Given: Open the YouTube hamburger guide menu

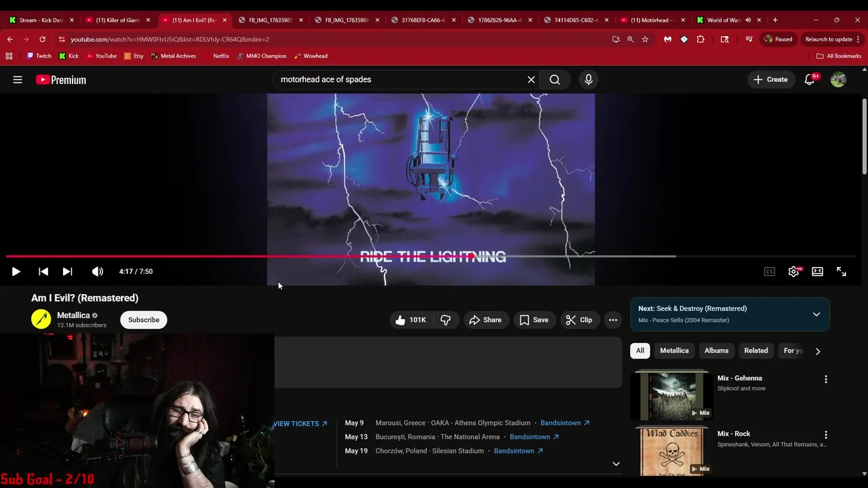Looking at the screenshot, I should [18, 79].
